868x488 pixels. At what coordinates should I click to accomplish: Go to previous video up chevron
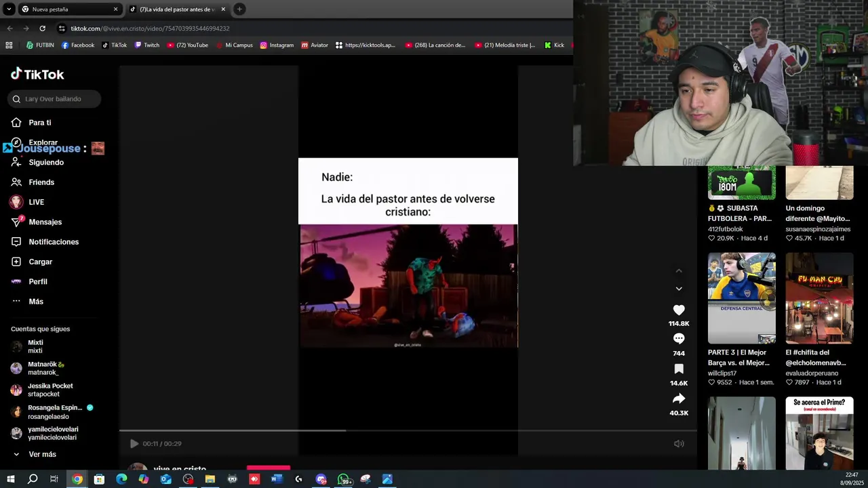(x=679, y=271)
